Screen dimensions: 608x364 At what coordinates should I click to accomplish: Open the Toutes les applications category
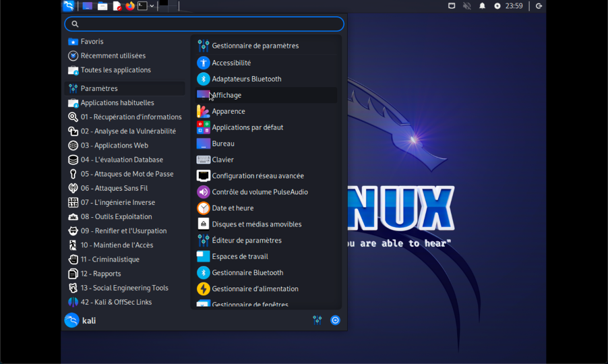coord(115,70)
